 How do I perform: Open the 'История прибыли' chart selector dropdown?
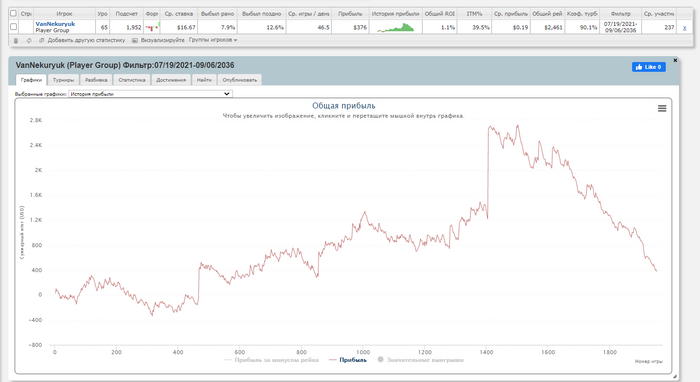tap(150, 94)
